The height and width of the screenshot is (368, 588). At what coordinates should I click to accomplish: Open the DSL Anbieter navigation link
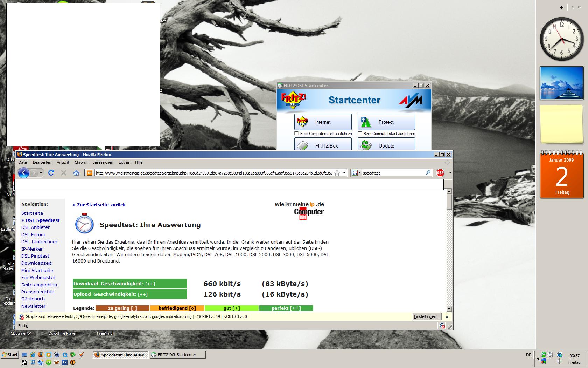pos(35,227)
